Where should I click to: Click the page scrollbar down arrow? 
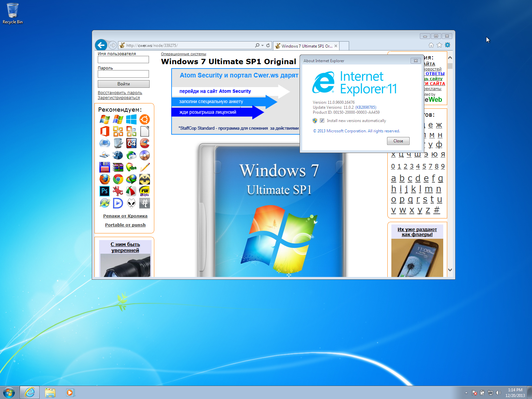pos(450,270)
